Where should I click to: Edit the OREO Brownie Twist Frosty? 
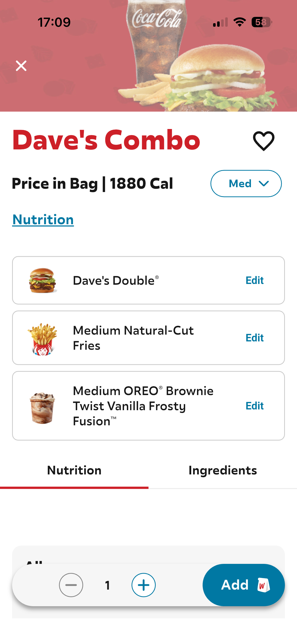(254, 406)
